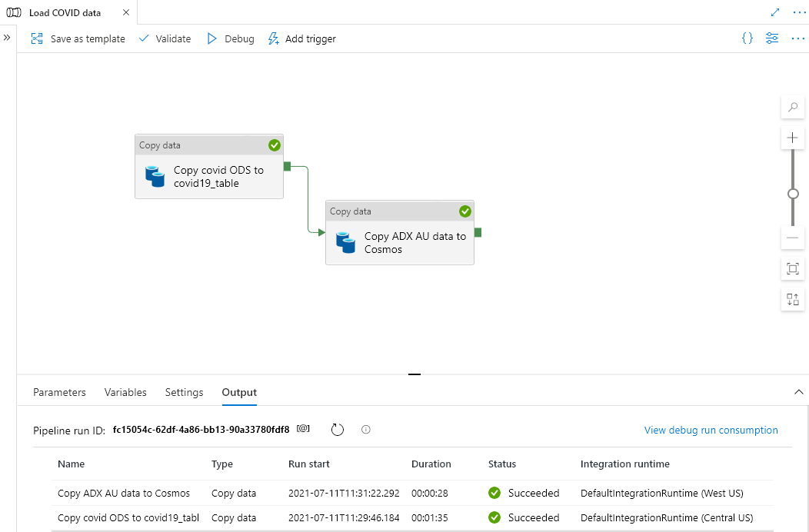The width and height of the screenshot is (809, 532).
Task: Click the auto-align layout icon
Action: [793, 299]
